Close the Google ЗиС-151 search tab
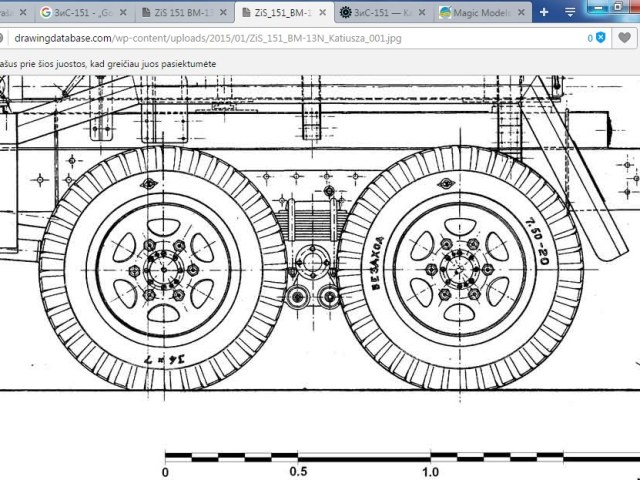This screenshot has width=640, height=480. (125, 13)
